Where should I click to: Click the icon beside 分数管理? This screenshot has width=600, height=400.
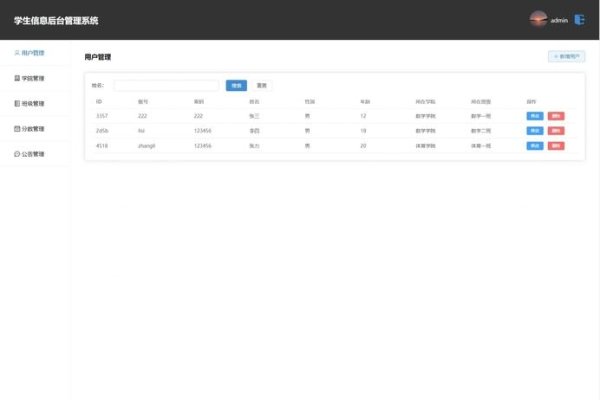(17, 129)
